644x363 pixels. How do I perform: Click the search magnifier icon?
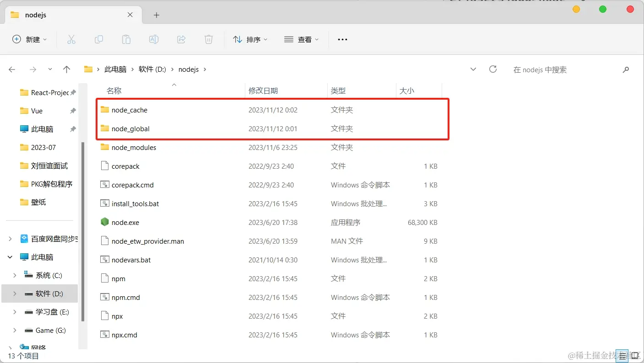coord(626,69)
